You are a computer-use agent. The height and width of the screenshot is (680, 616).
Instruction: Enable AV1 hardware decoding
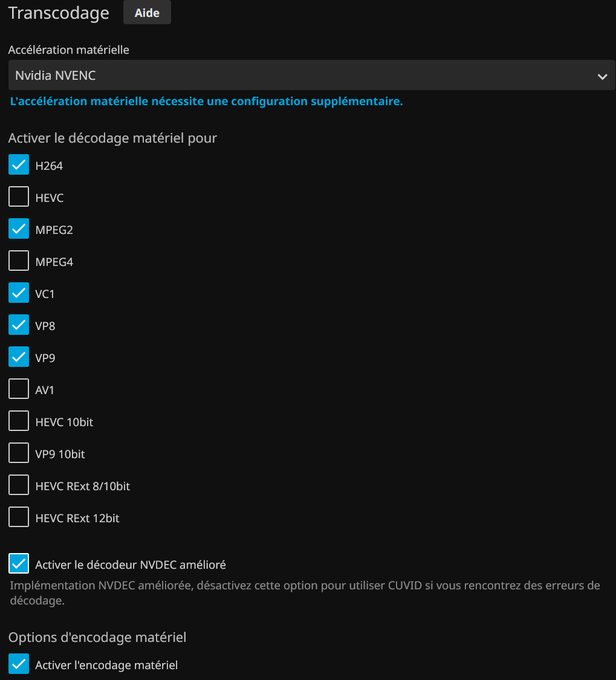tap(19, 389)
